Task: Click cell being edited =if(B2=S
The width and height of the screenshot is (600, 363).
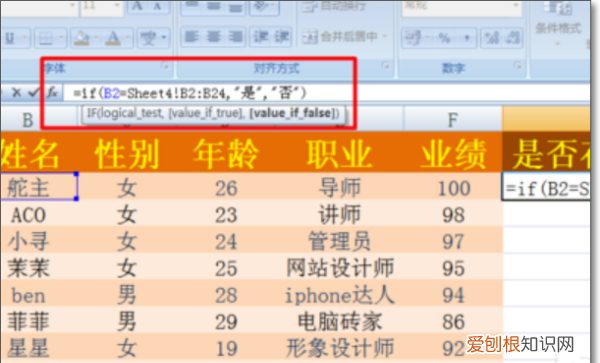Action: point(546,187)
